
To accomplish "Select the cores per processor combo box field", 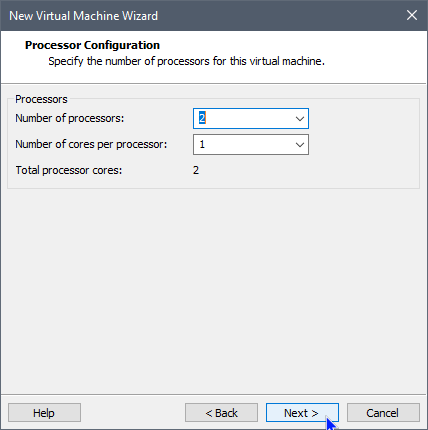I will pyautogui.click(x=251, y=144).
